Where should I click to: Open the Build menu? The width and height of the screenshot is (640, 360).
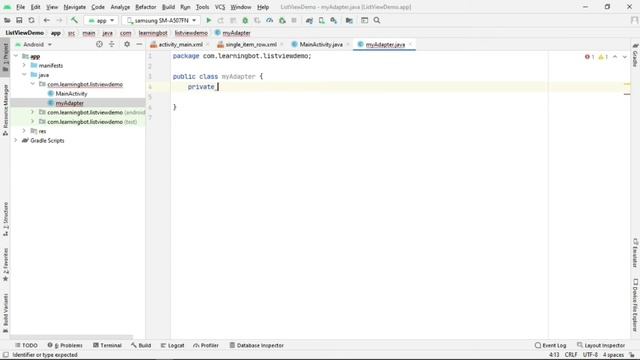(x=168, y=7)
